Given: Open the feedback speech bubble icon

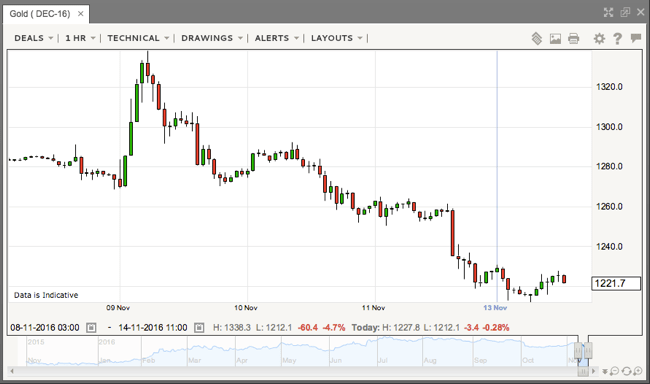Looking at the screenshot, I should [635, 38].
